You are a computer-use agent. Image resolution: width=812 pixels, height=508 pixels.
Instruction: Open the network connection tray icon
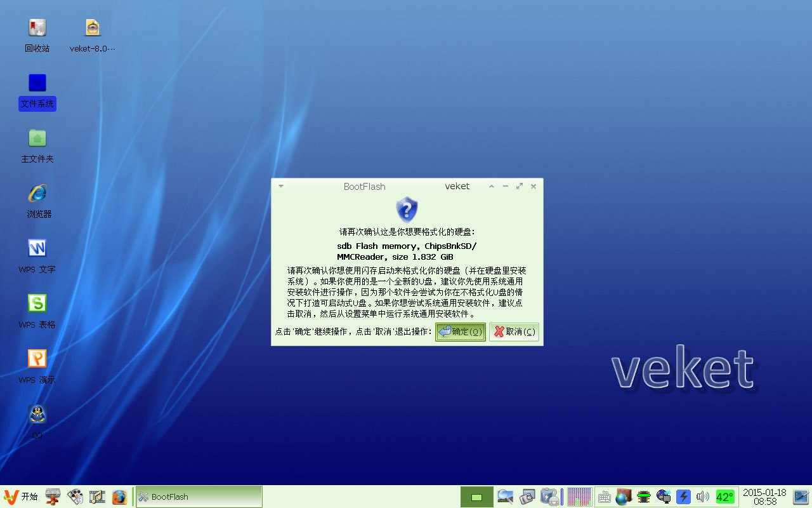coord(664,497)
